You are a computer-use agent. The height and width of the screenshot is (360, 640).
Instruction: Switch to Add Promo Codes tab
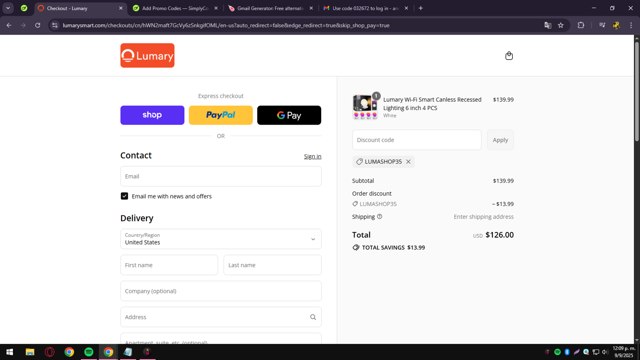176,8
